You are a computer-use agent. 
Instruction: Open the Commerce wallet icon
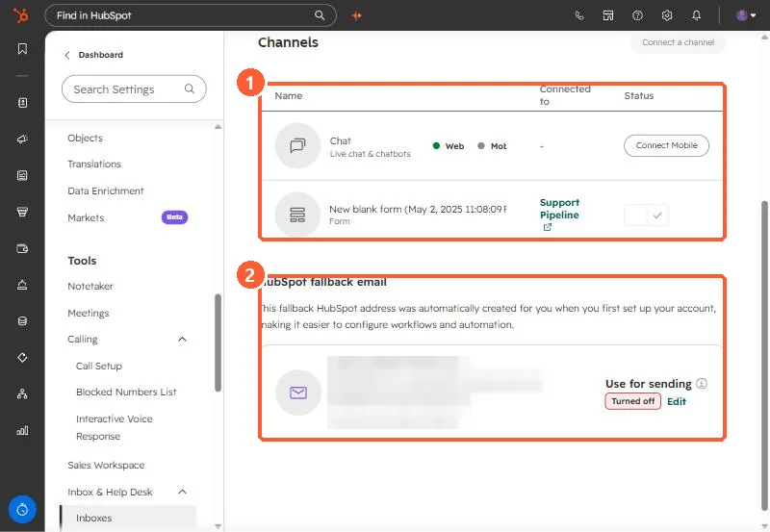coord(22,248)
